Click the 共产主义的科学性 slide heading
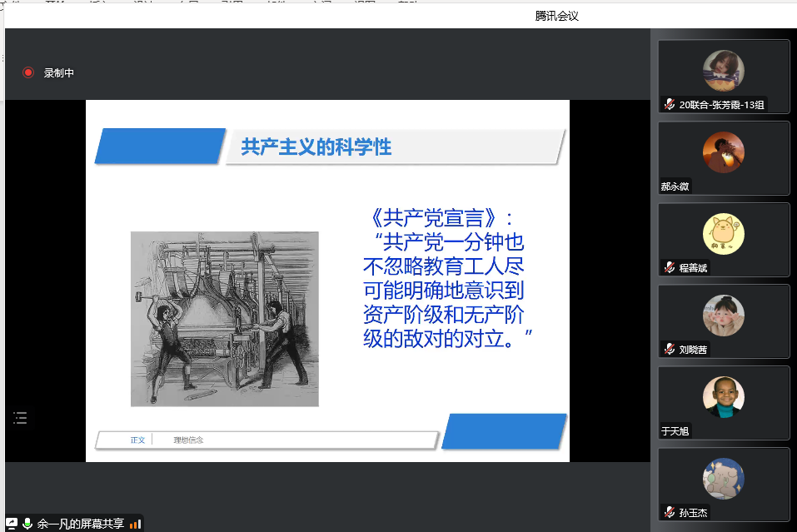Image resolution: width=797 pixels, height=532 pixels. click(x=316, y=147)
